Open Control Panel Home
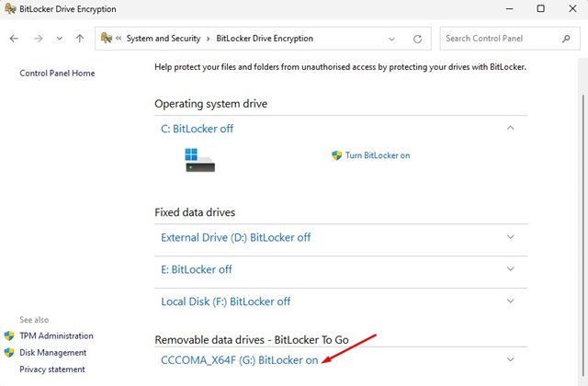 (x=57, y=73)
